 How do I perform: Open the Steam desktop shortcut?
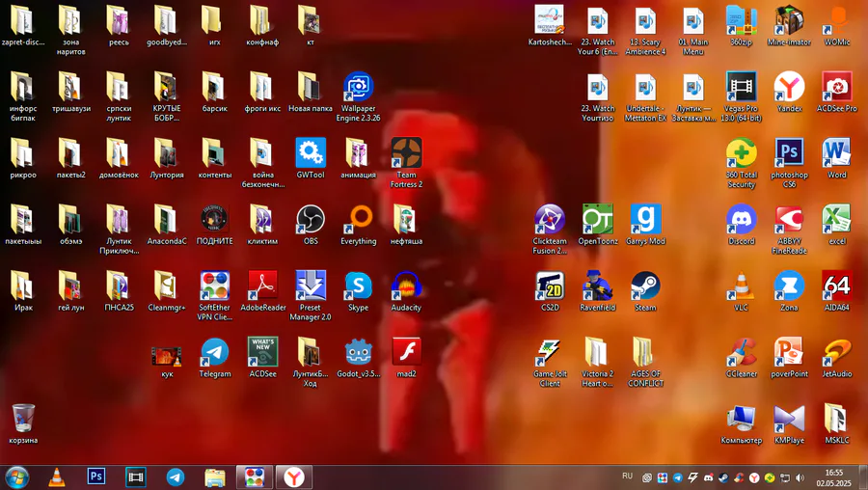click(x=645, y=286)
